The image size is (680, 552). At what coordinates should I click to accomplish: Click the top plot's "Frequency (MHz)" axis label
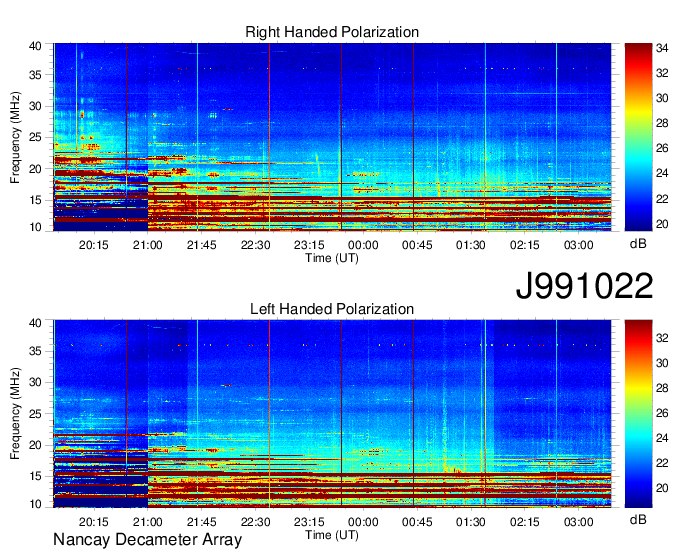pyautogui.click(x=15, y=137)
